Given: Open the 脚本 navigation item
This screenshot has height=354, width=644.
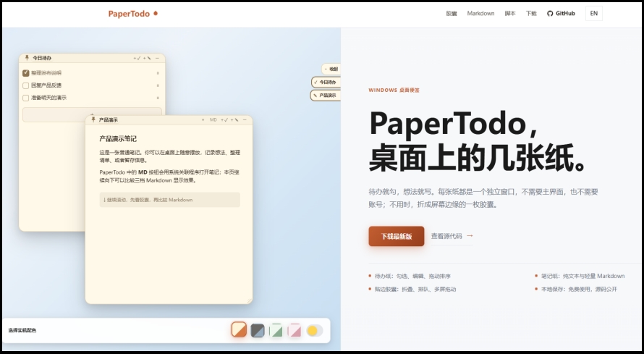Looking at the screenshot, I should tap(510, 14).
